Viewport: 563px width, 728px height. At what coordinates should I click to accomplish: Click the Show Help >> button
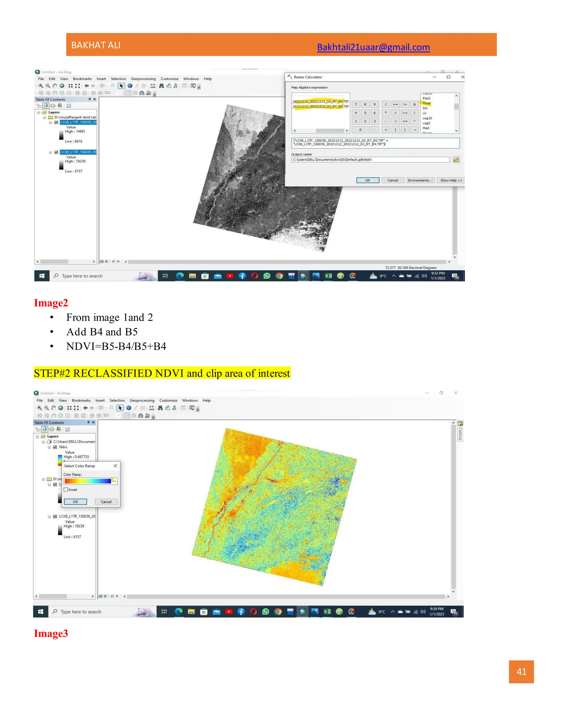451,180
